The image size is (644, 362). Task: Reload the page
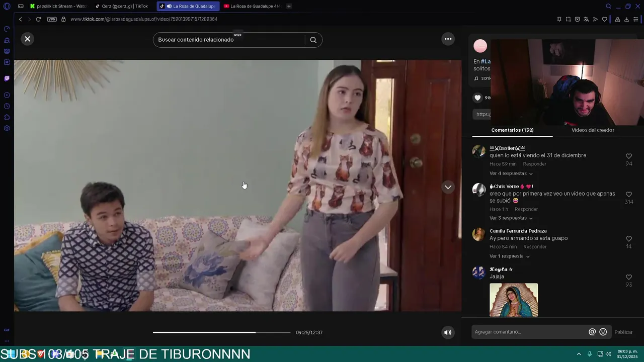pos(38,19)
